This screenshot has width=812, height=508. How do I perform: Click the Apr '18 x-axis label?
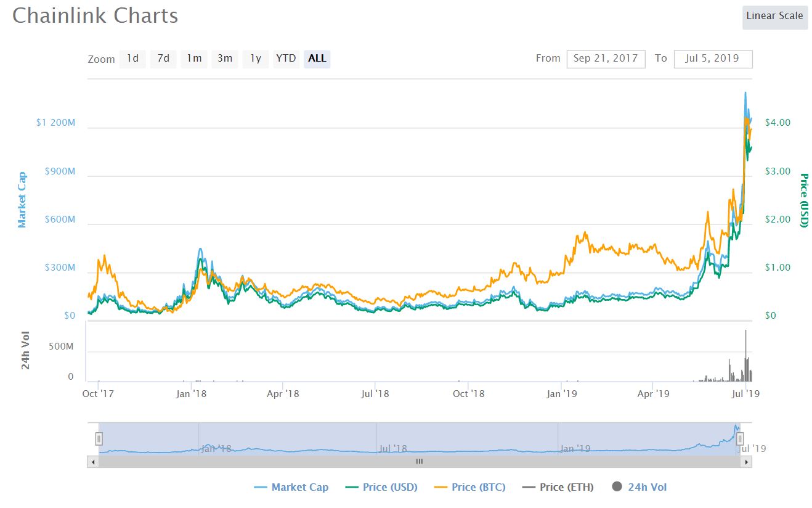(283, 393)
